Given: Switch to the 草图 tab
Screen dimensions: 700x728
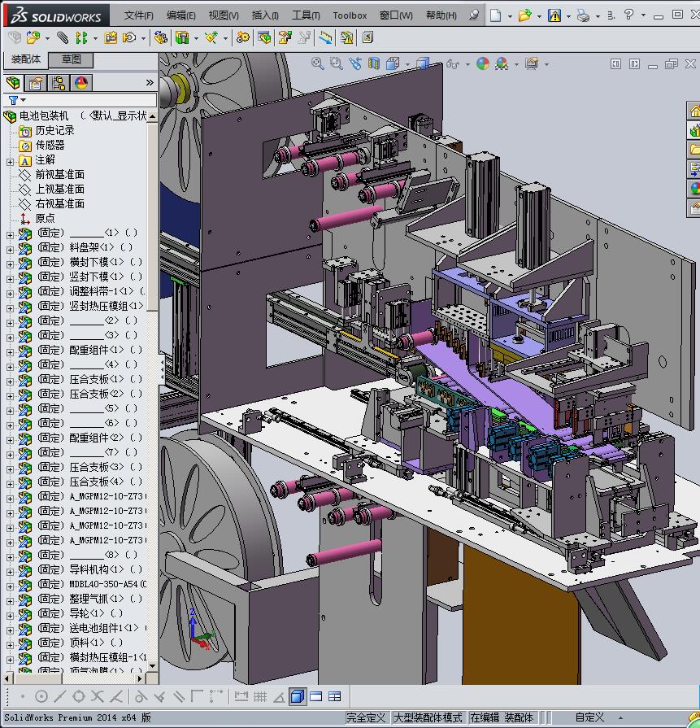Looking at the screenshot, I should coord(71,59).
